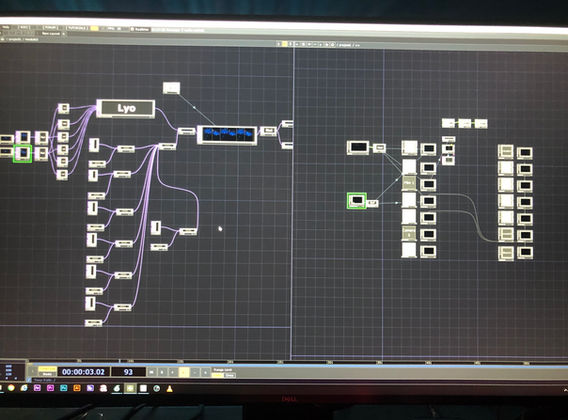The width and height of the screenshot is (568, 420).
Task: Click the frame number field showing 93
Action: coord(128,372)
